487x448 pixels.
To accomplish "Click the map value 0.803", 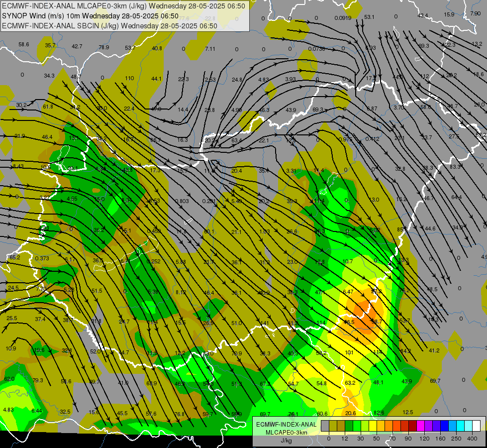I will point(182,201).
